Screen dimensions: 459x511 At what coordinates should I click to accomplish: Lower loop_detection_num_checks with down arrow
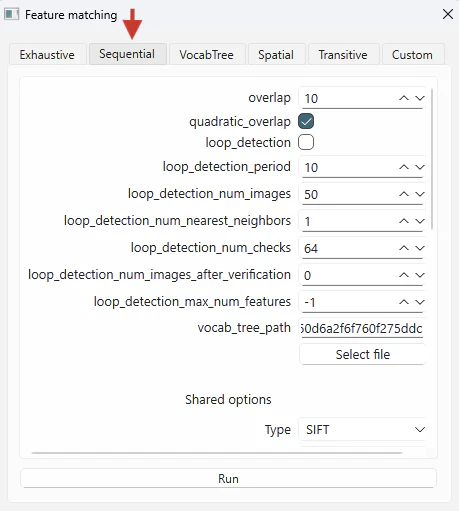420,248
